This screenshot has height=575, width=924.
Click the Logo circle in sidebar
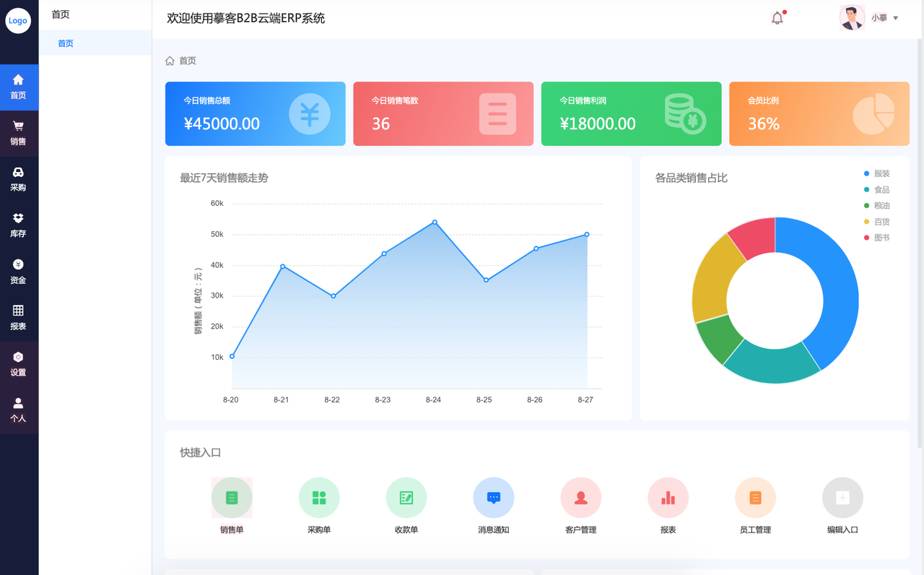pos(18,21)
